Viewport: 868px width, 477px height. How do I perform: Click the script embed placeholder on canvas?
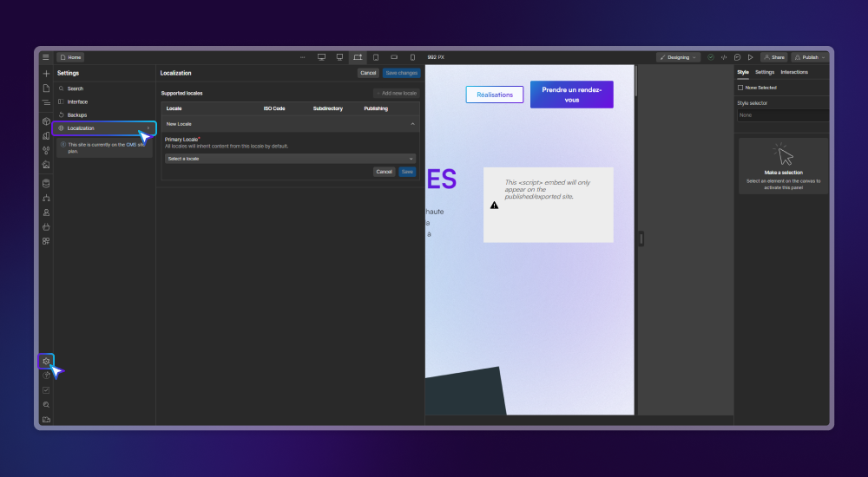(x=548, y=205)
